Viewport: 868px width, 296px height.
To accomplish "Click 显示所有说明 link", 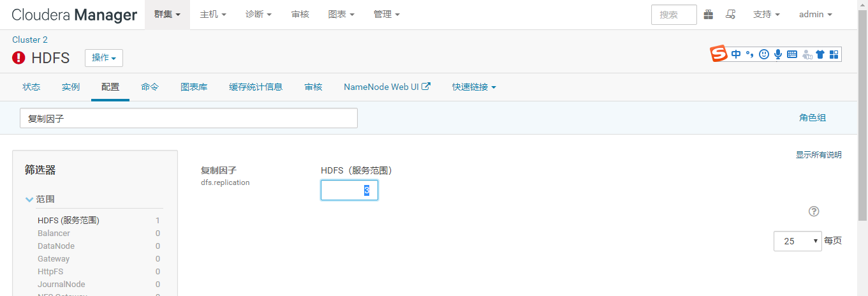I will pos(818,154).
